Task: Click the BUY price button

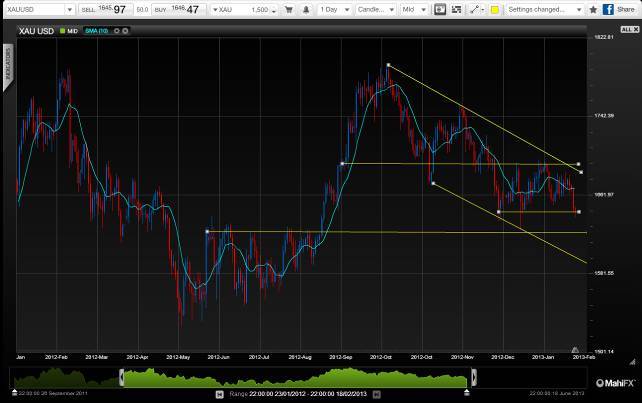Action: 177,9
